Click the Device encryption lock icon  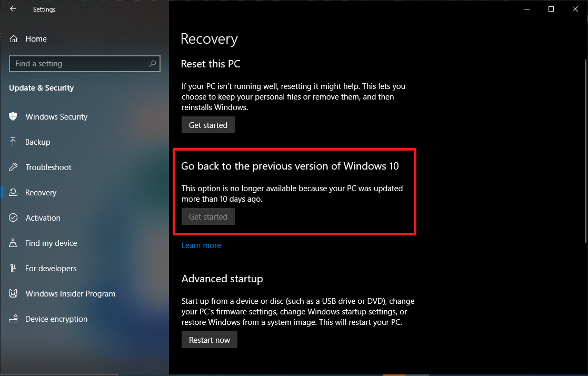(x=13, y=319)
